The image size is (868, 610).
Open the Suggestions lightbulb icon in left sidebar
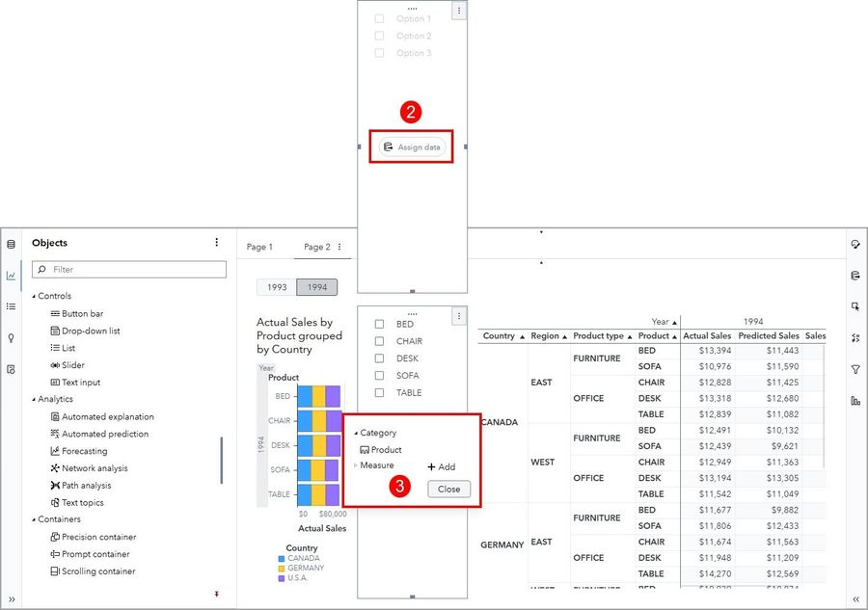[x=11, y=338]
